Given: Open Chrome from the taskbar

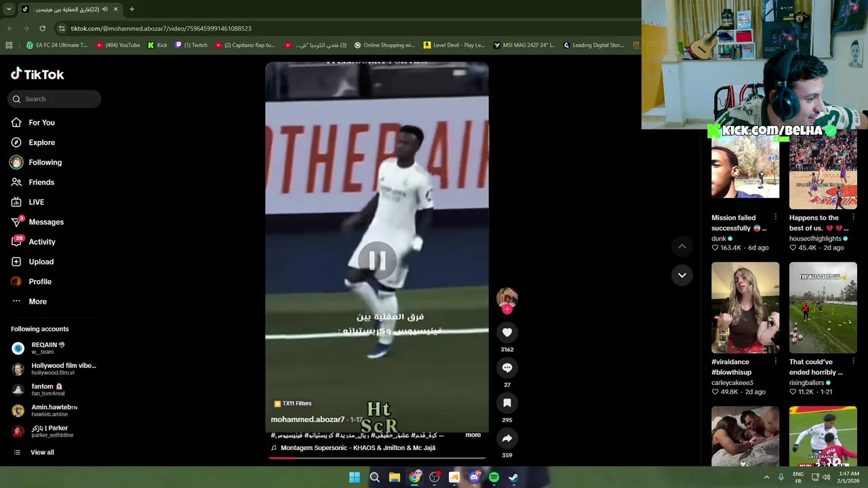Looking at the screenshot, I should click(414, 477).
